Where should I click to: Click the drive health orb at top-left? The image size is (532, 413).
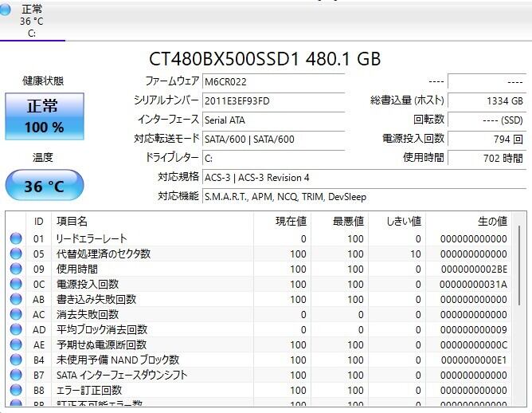(x=6, y=10)
